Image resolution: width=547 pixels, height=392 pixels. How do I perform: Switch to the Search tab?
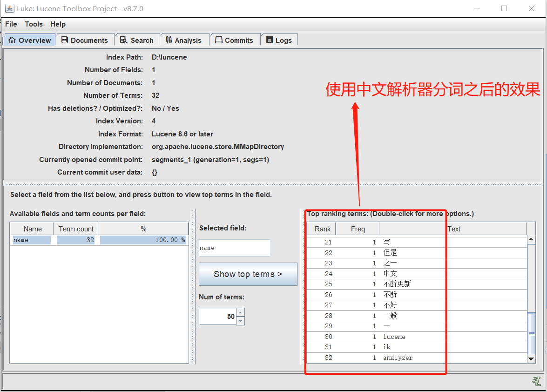(137, 40)
